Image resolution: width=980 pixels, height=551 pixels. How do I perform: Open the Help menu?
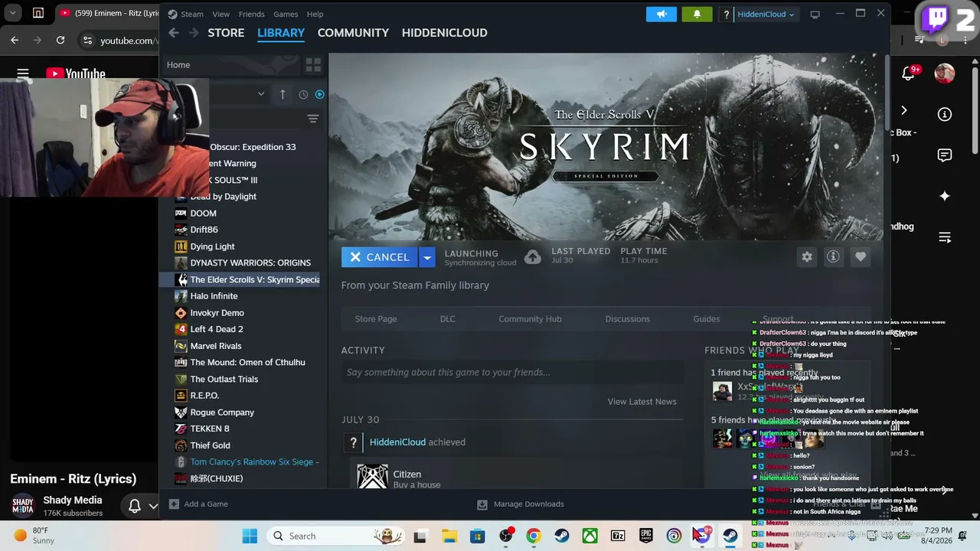tap(315, 14)
